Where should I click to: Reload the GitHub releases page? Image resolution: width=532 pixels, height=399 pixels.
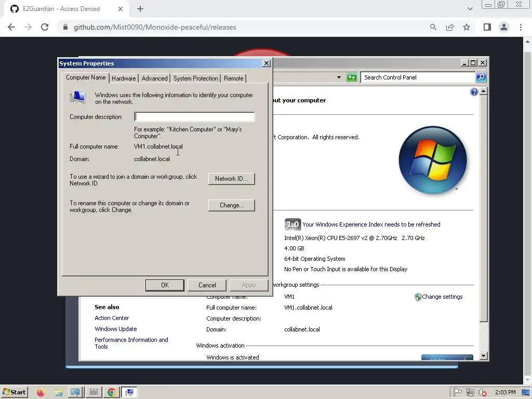coord(45,27)
